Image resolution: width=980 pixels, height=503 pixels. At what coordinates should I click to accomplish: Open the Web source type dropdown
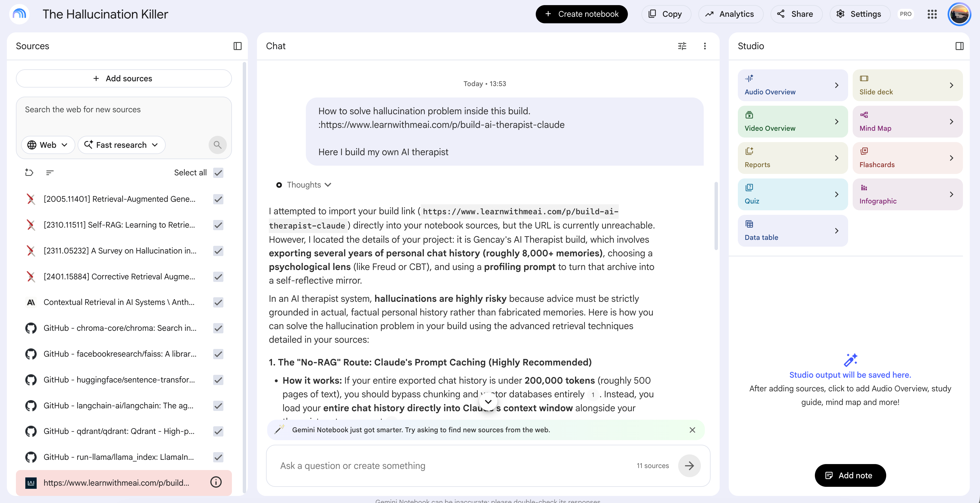[48, 145]
